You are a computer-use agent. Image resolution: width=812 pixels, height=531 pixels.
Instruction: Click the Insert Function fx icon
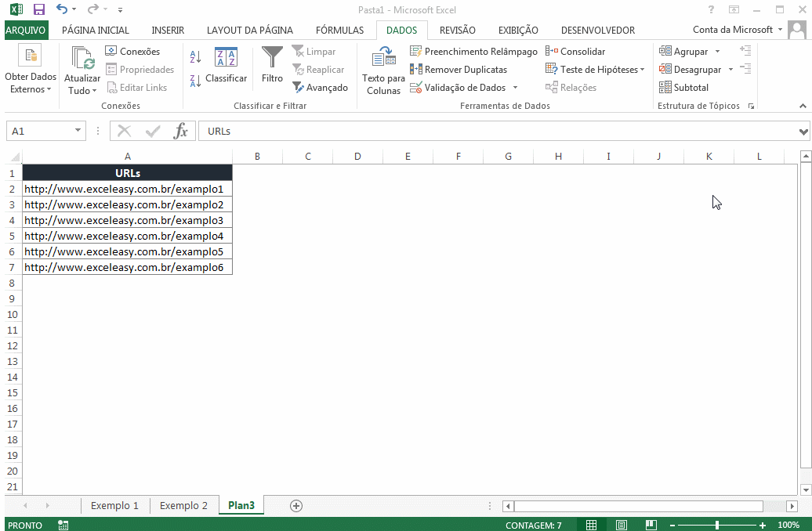pyautogui.click(x=181, y=131)
